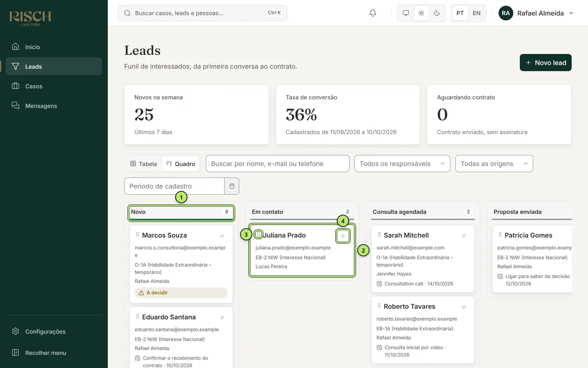Select the Consulta agendada column header
588x368 pixels.
423,212
